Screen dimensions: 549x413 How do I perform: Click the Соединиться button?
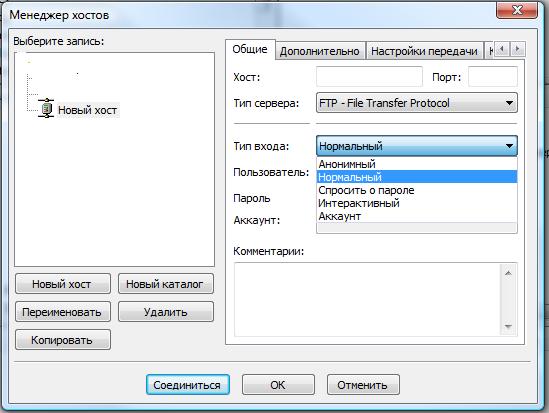[187, 385]
